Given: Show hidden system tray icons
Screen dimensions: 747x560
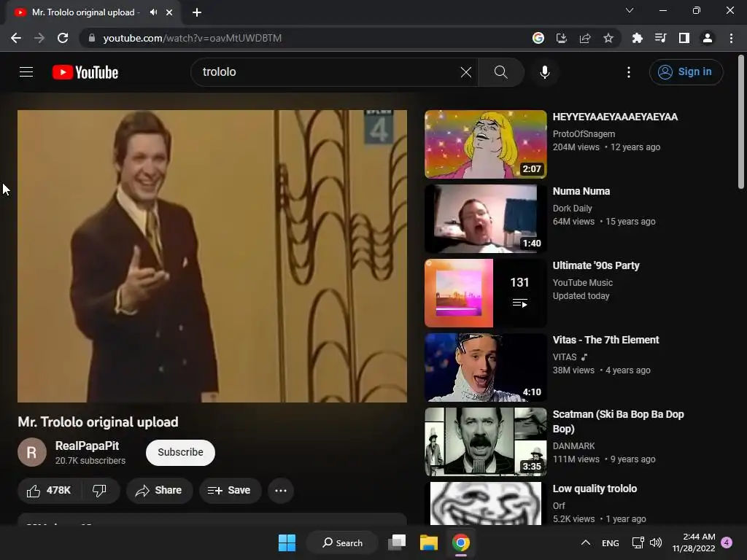Looking at the screenshot, I should click(586, 542).
